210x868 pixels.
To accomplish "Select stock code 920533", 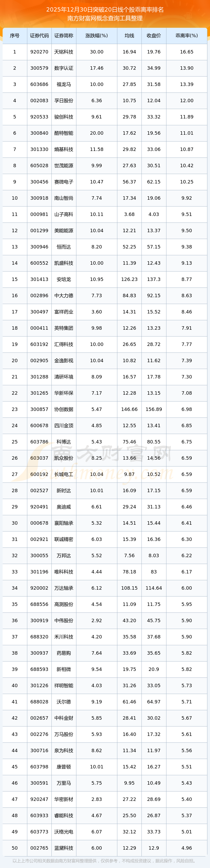I will tap(39, 117).
